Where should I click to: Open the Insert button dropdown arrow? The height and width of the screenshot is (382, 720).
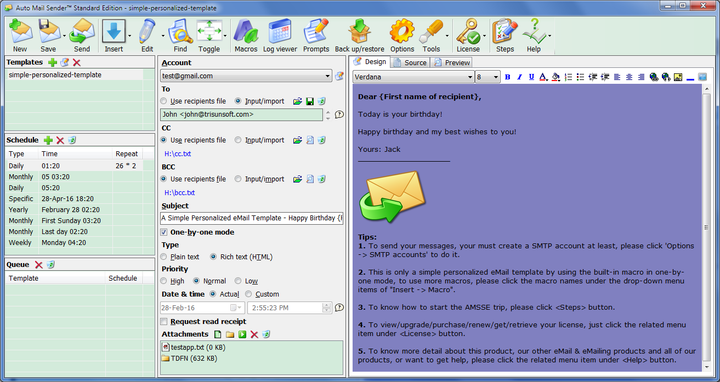pos(129,36)
